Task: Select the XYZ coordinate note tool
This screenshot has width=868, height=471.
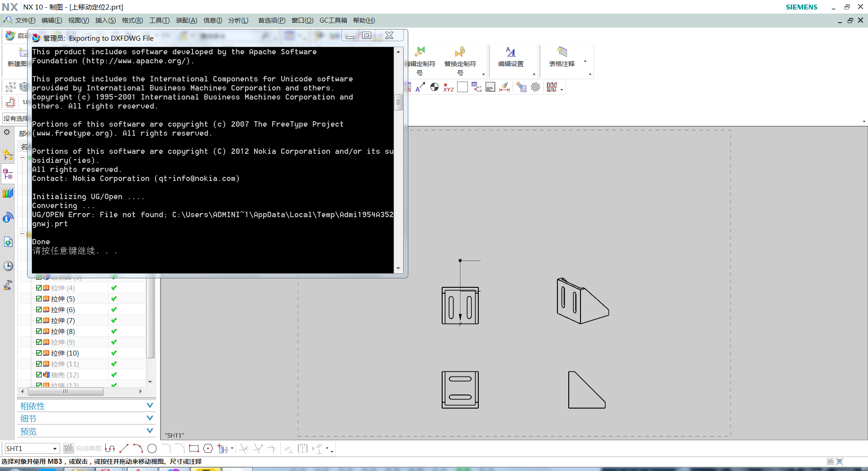Action: click(448, 87)
